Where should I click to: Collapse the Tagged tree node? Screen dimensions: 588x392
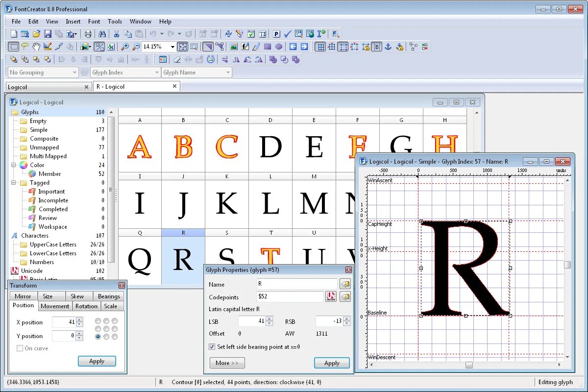(14, 183)
